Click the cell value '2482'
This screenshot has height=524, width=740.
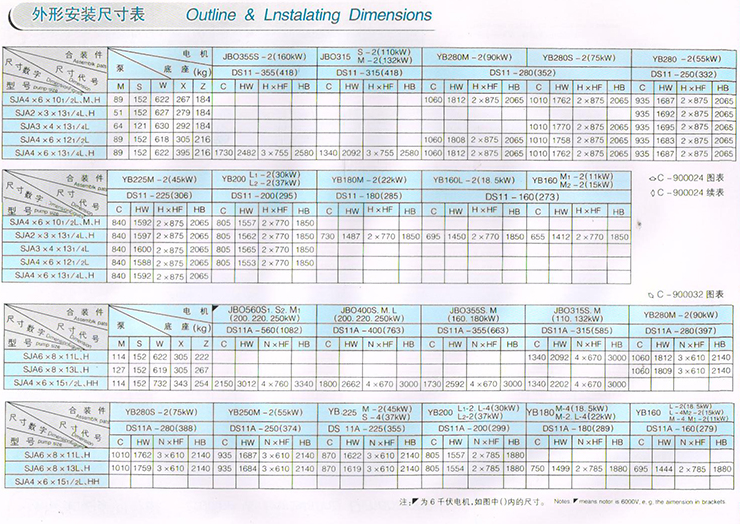(x=246, y=153)
